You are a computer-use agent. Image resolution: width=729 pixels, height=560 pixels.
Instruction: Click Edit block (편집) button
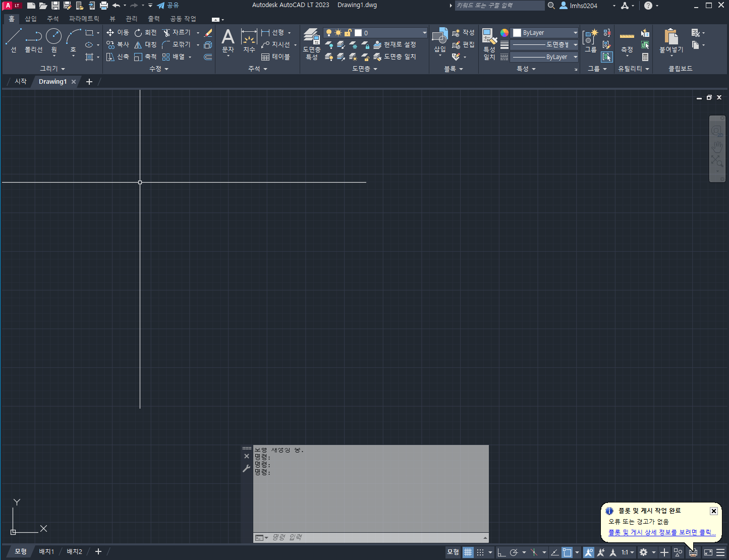[x=463, y=45]
